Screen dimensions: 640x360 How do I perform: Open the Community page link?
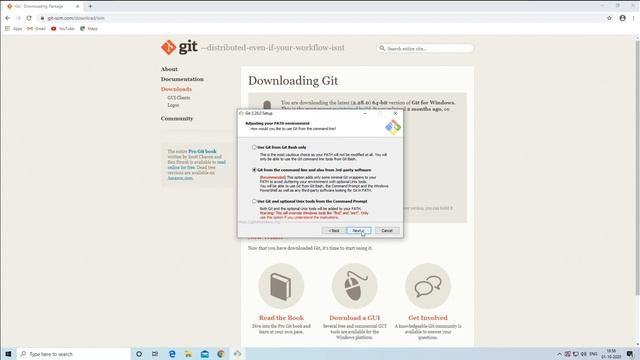click(177, 118)
